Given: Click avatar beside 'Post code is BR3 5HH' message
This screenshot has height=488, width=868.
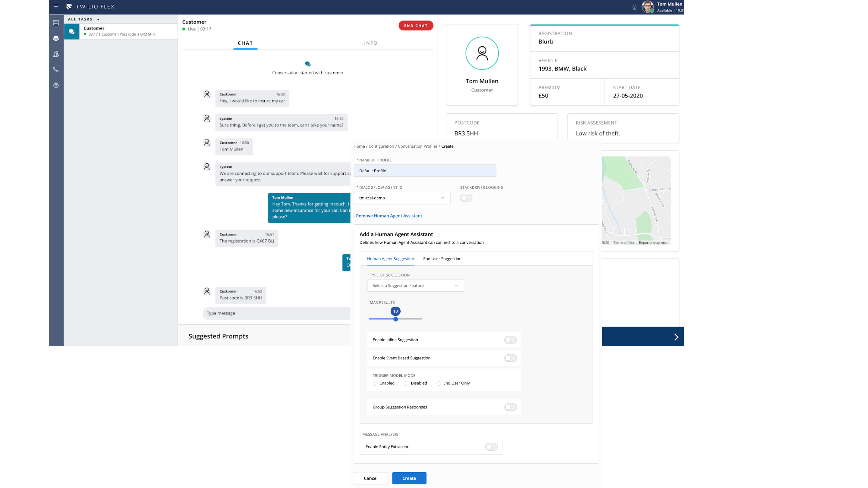Looking at the screenshot, I should click(207, 291).
